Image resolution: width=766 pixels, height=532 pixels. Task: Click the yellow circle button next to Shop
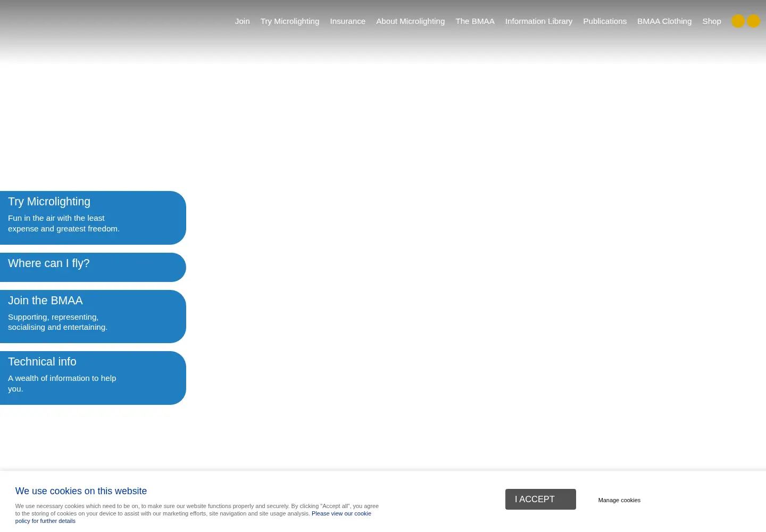738,21
